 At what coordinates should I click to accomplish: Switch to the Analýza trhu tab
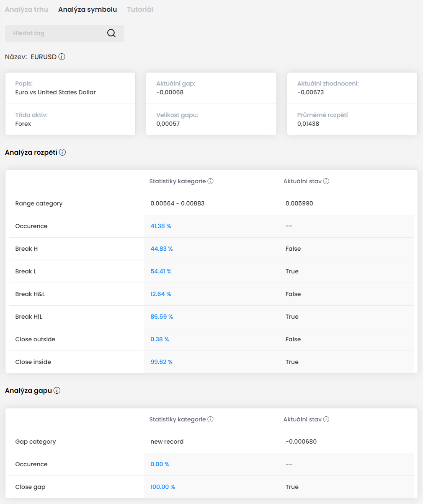tap(26, 9)
